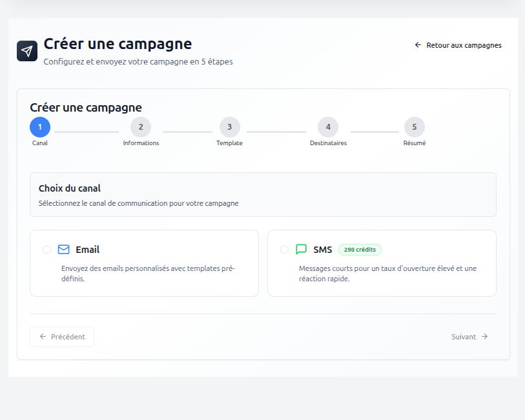Click the back arrow before Retour aux campagnes
The height and width of the screenshot is (420, 525).
coord(417,45)
